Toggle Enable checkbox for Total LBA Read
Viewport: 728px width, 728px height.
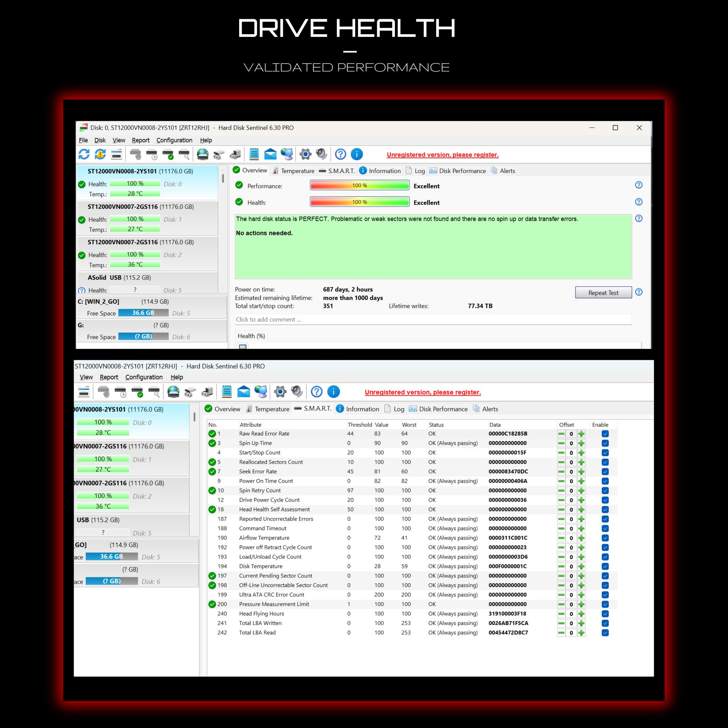(x=605, y=633)
